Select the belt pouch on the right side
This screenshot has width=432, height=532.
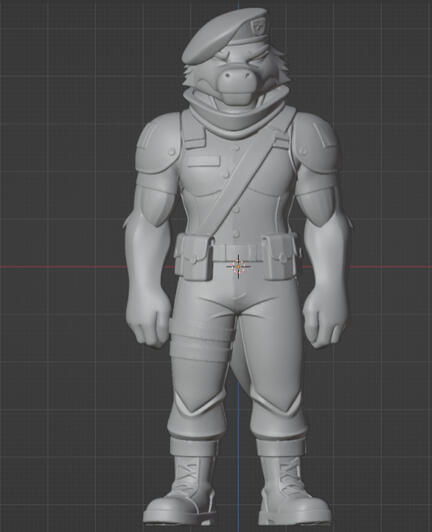tap(280, 257)
